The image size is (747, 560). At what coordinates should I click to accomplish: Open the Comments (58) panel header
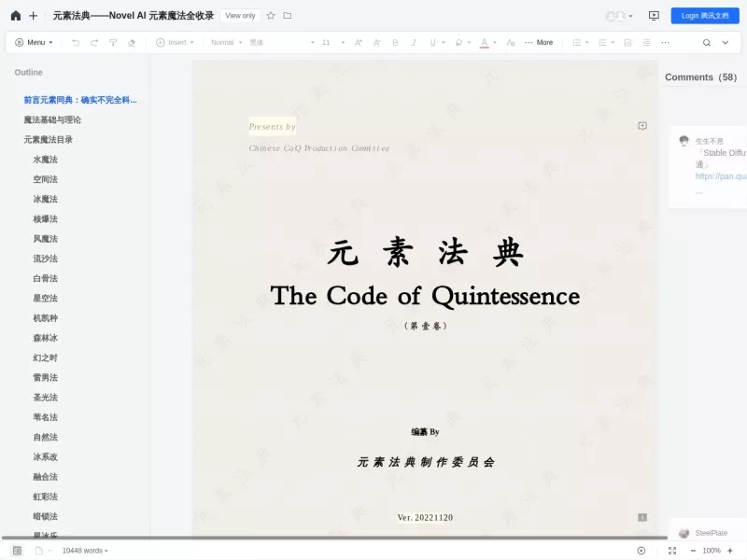(x=700, y=77)
